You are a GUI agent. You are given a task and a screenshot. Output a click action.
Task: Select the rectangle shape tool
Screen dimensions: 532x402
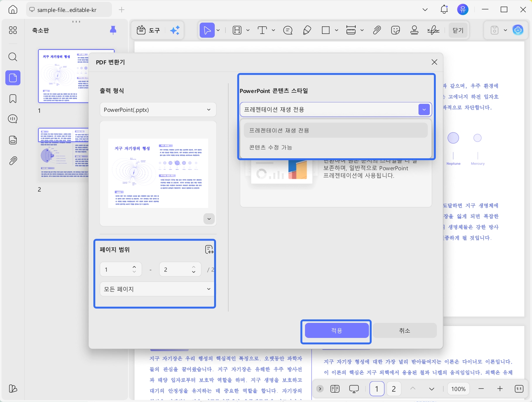[x=326, y=30]
